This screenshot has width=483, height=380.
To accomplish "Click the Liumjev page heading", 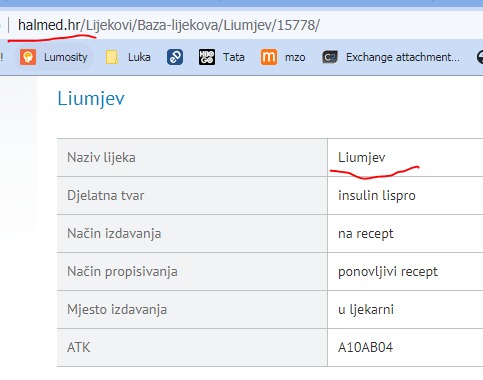I will pyautogui.click(x=91, y=98).
